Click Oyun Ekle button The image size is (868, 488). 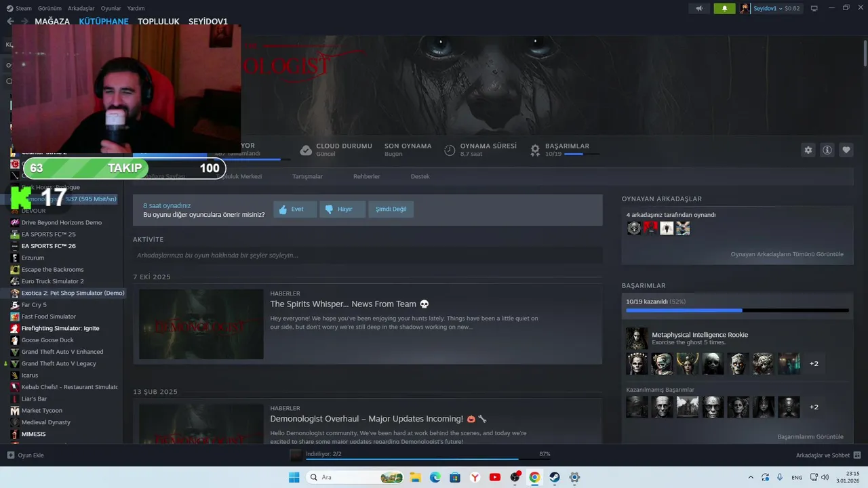pyautogui.click(x=25, y=455)
